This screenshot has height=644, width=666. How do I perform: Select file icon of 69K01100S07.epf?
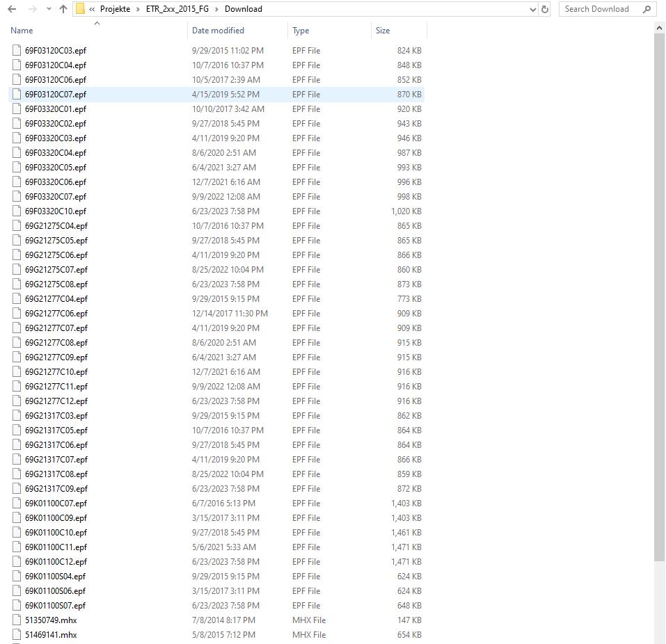pos(17,605)
